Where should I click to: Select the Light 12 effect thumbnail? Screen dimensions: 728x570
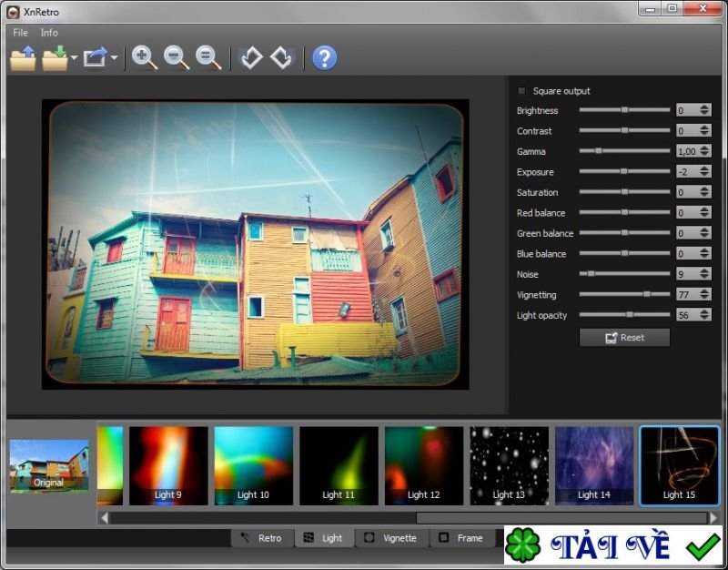pyautogui.click(x=424, y=464)
